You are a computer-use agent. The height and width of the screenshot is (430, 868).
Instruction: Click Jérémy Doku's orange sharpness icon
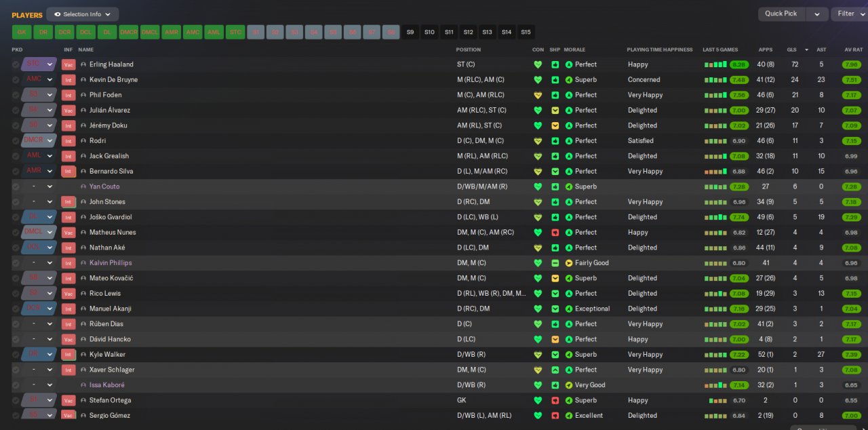[x=555, y=125]
